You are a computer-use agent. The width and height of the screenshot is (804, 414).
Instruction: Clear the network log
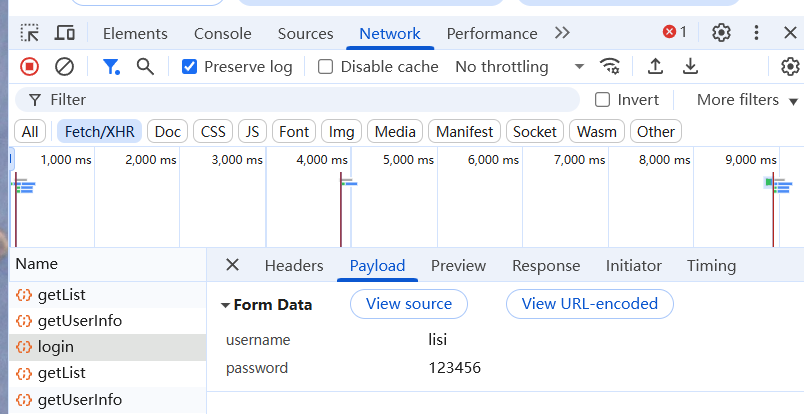tap(64, 67)
